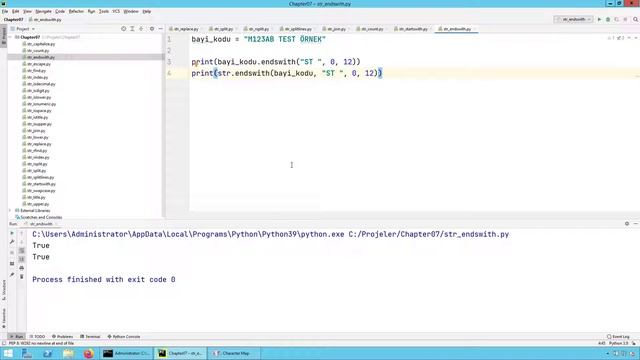Screen dimensions: 640x360
Task: Open Edit menu
Action: [x=16, y=11]
